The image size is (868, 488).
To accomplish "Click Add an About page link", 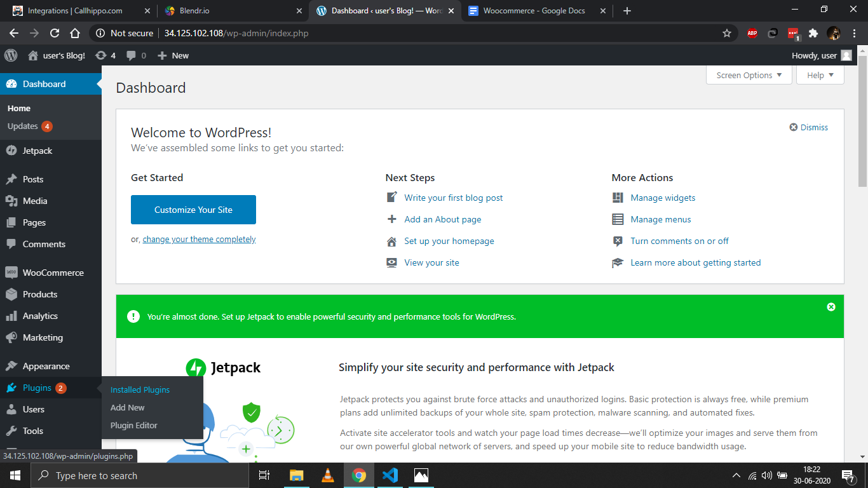I will tap(443, 219).
